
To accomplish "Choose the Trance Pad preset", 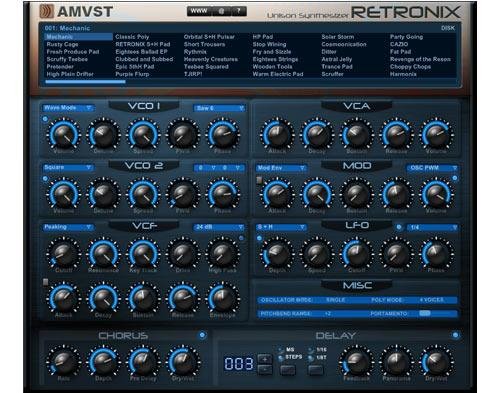I will pos(337,67).
